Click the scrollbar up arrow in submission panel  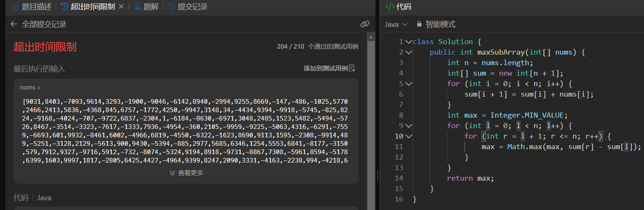coord(371,37)
